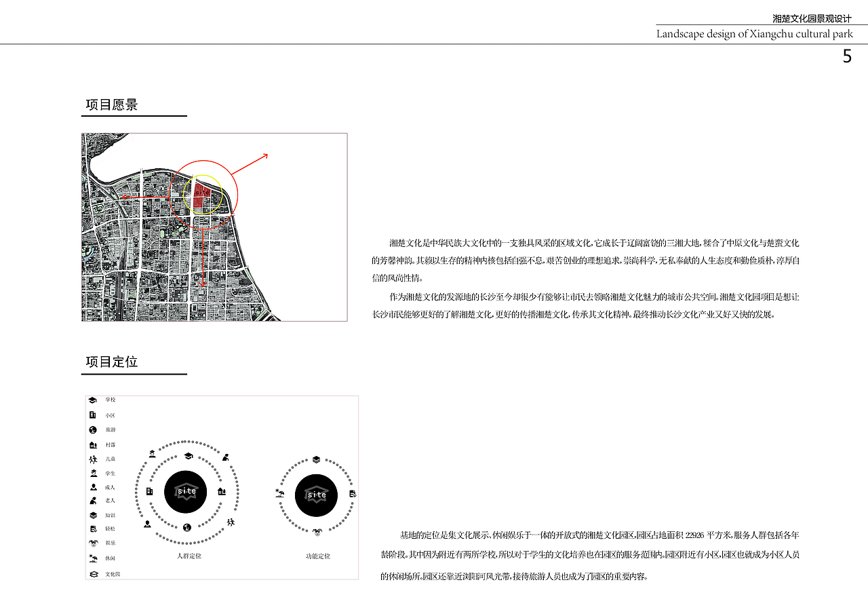Click the 学生 student icon in legend
The image size is (868, 614).
coord(93,474)
